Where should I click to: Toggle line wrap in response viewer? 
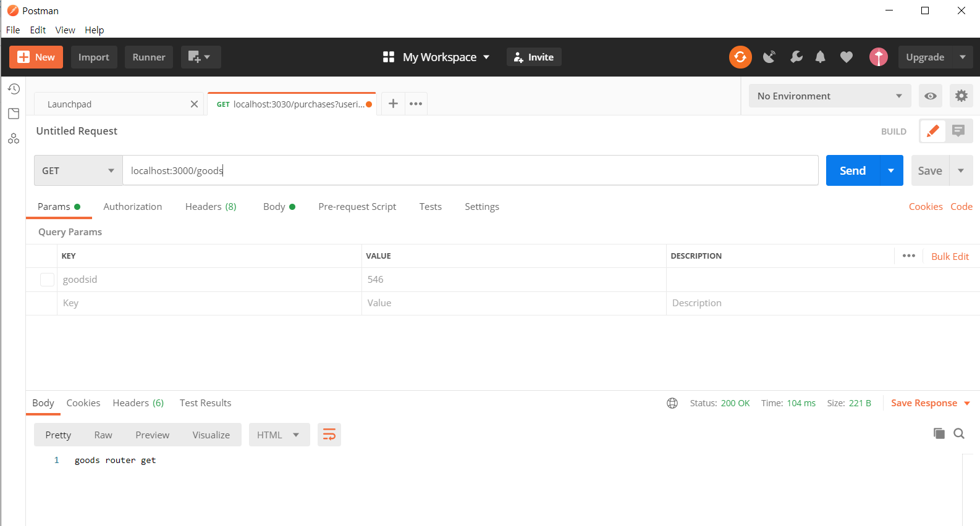[329, 435]
